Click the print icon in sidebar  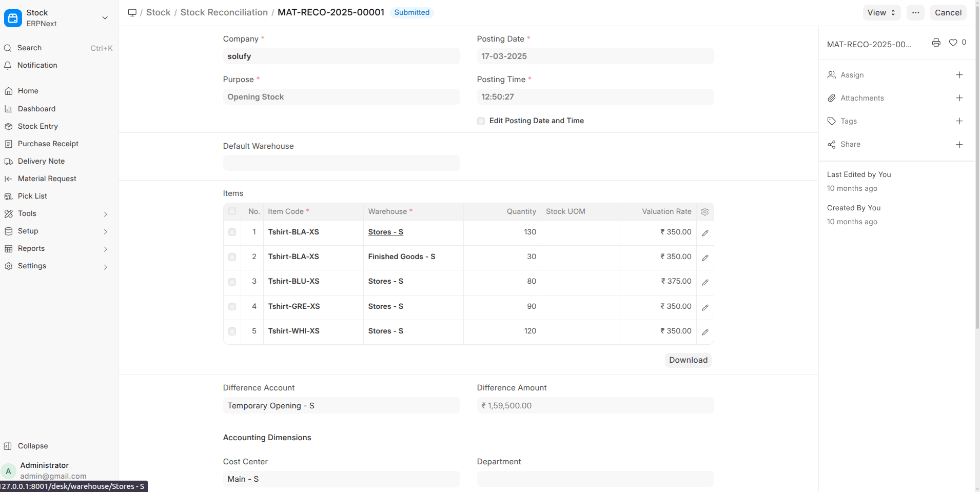936,43
